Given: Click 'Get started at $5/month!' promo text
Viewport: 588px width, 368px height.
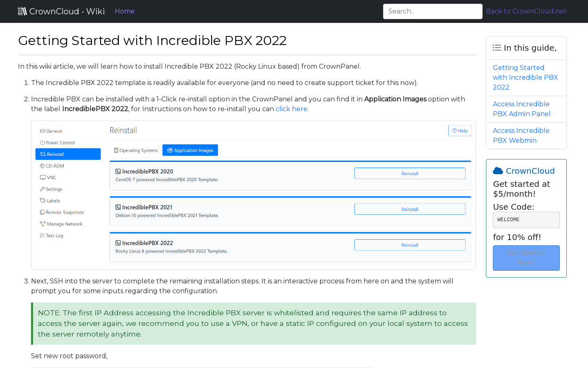Looking at the screenshot, I should [x=521, y=189].
